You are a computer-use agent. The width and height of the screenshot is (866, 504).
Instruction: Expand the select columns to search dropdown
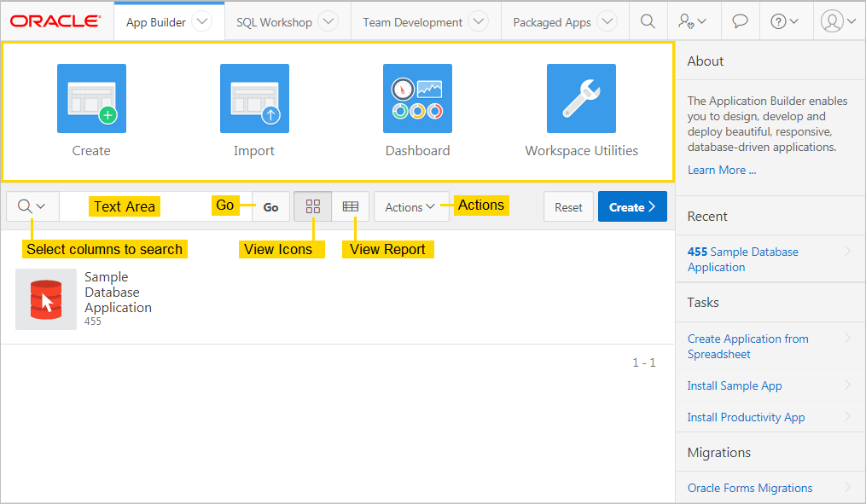point(32,206)
